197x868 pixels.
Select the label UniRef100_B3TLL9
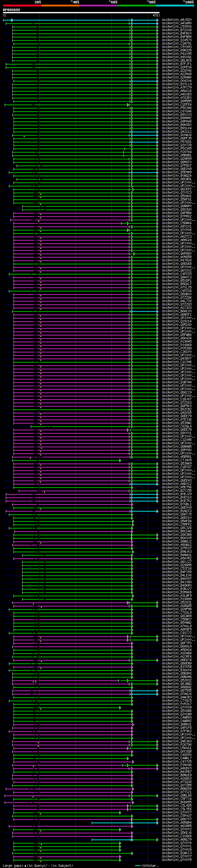[x=177, y=84]
